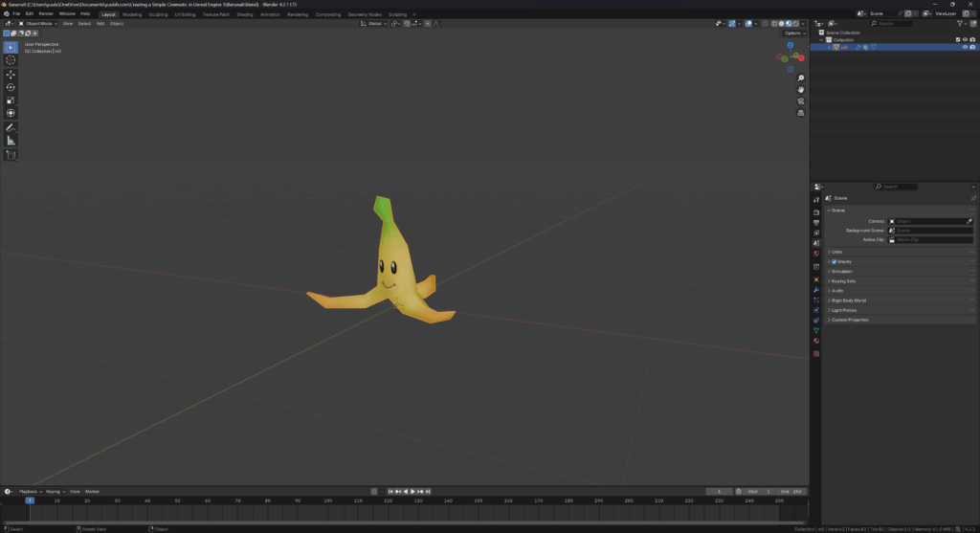
Task: Click frame 100 on the timeline ruler
Action: pos(327,500)
